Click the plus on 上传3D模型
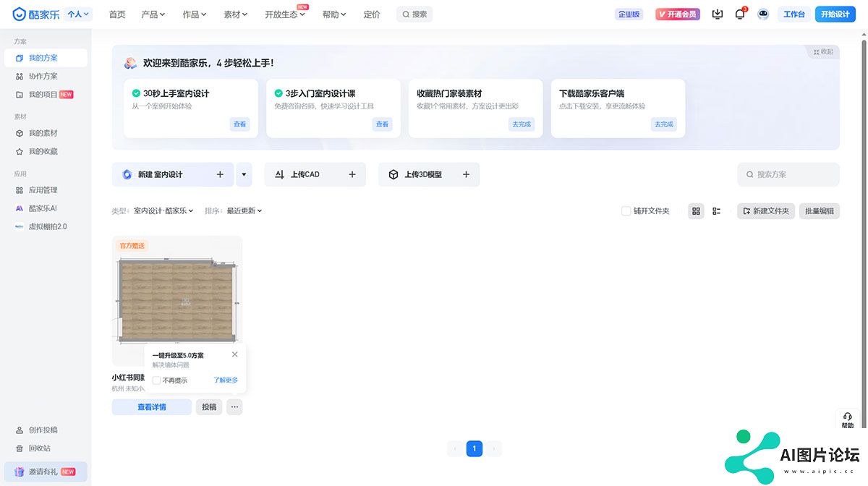The image size is (868, 486). coord(466,174)
